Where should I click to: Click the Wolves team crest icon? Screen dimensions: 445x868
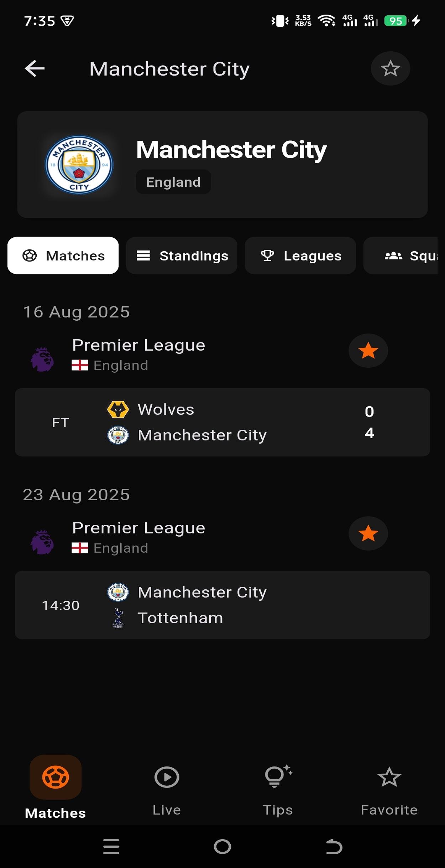click(x=118, y=409)
